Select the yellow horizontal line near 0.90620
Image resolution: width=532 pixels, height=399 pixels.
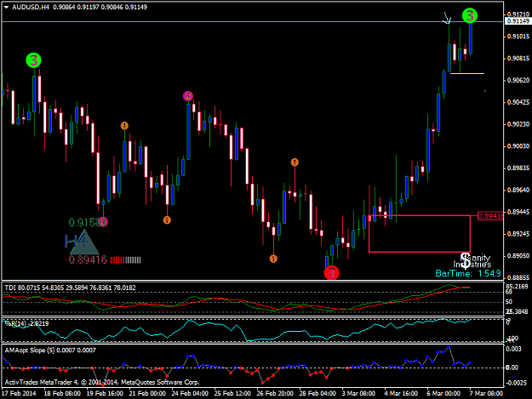click(x=466, y=73)
